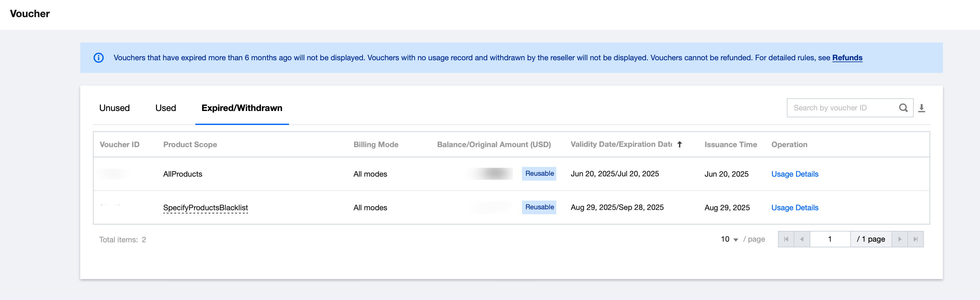Screen dimensions: 980x300
Task: Open the Refunds rules link
Action: [x=847, y=58]
